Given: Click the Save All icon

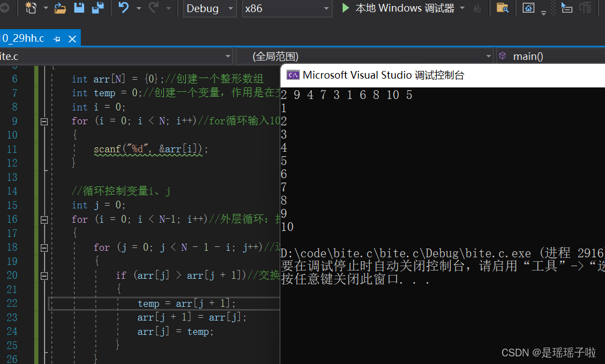Looking at the screenshot, I should coord(98,8).
